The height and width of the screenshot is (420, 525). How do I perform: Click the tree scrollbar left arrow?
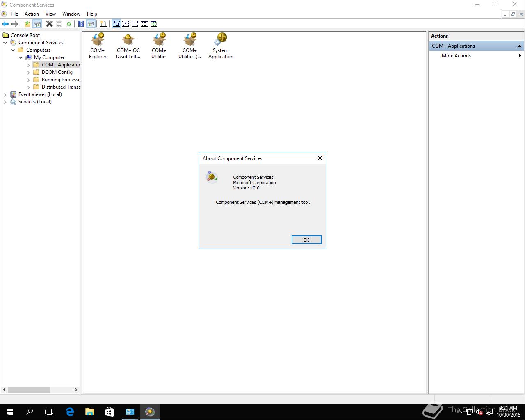coord(5,390)
